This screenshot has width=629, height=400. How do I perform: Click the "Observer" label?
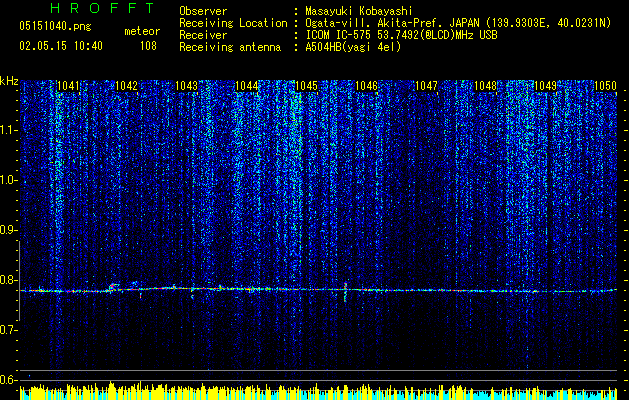203,11
